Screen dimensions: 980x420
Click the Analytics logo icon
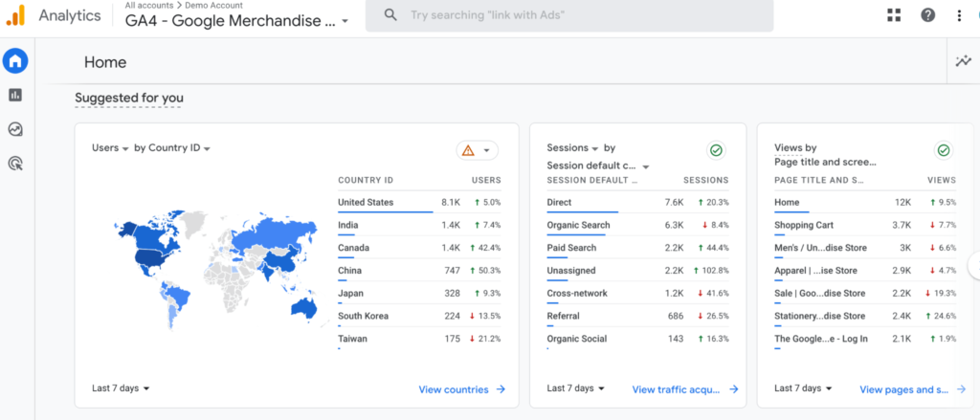tap(15, 15)
